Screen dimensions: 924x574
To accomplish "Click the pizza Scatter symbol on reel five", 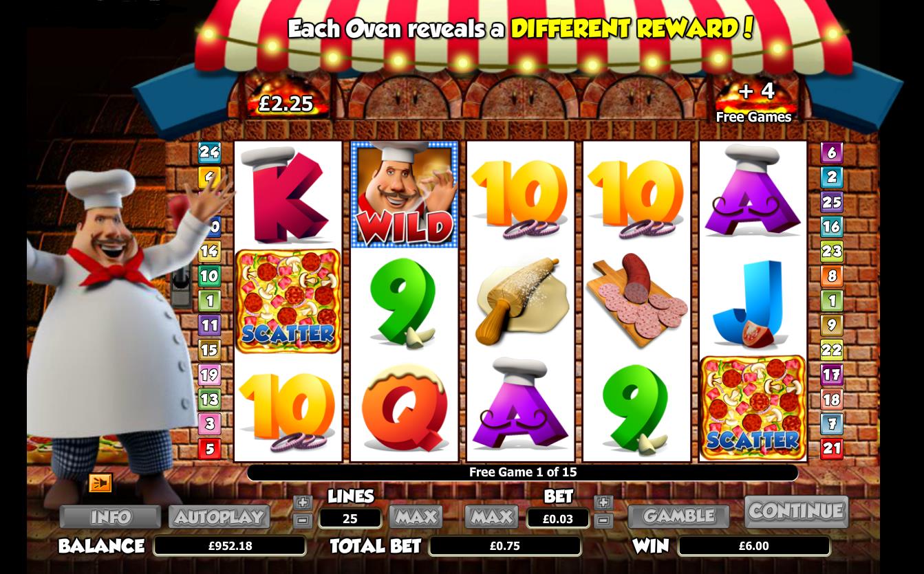I will [x=753, y=408].
